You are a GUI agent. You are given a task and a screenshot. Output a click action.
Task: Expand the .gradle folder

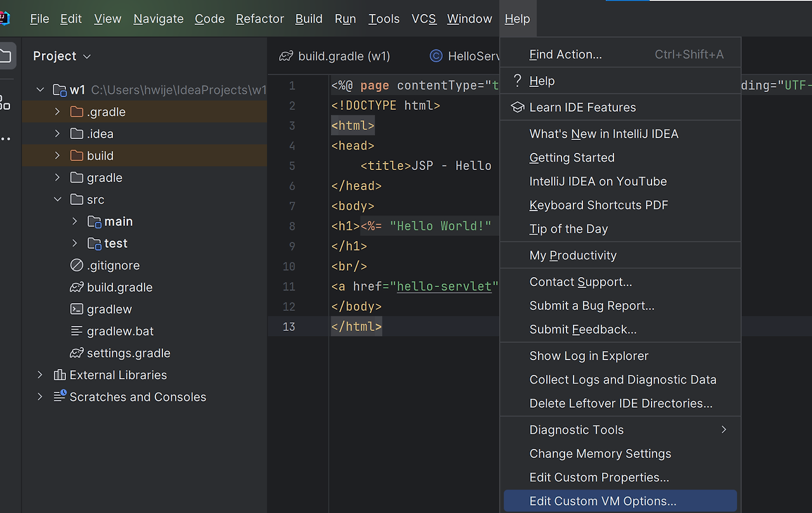(x=58, y=112)
